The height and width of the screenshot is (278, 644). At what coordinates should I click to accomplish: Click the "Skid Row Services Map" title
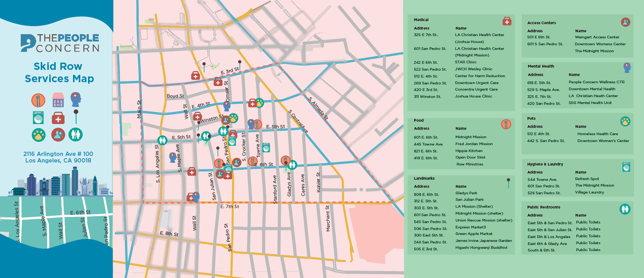[x=59, y=73]
